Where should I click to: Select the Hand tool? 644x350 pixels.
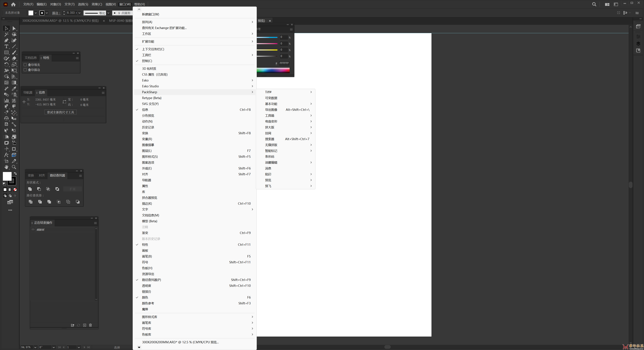click(6, 167)
